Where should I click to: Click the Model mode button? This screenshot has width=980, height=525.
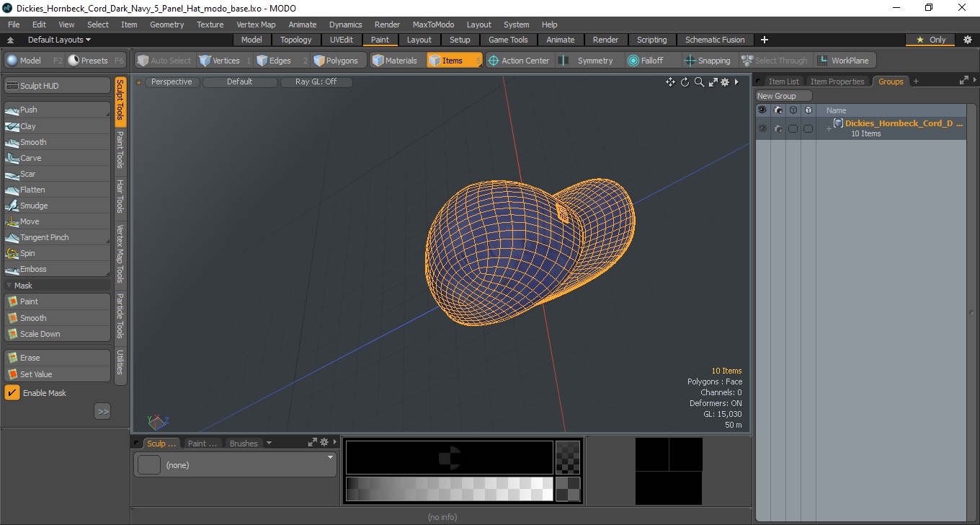(33, 61)
